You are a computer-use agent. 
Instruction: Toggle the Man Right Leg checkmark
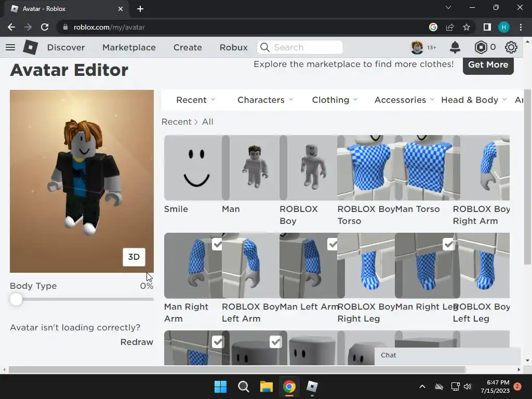tap(448, 244)
